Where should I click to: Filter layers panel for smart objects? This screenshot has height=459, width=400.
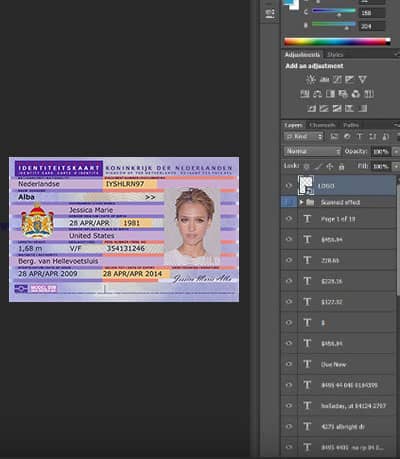[x=386, y=136]
